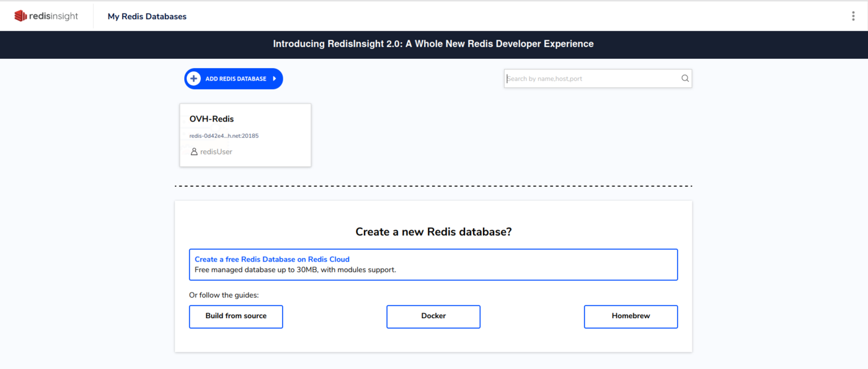Go to My Redis Databases heading
868x369 pixels.
(147, 17)
